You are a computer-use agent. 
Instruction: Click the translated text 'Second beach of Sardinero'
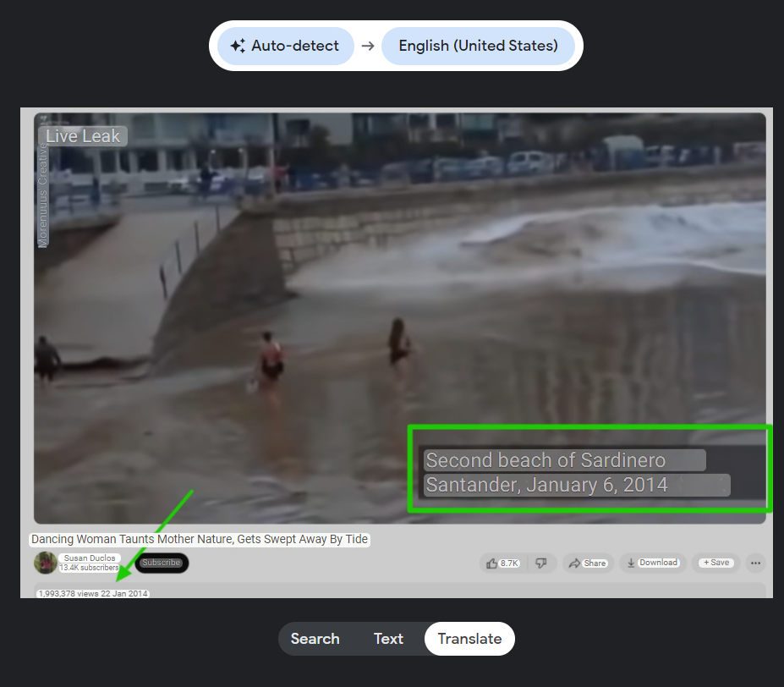546,460
